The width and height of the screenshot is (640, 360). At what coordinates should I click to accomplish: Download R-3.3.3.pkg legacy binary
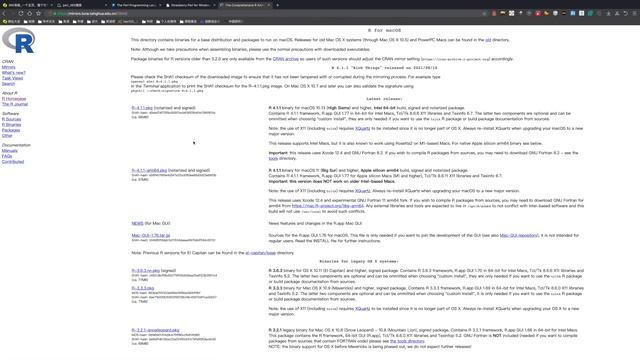(x=142, y=288)
